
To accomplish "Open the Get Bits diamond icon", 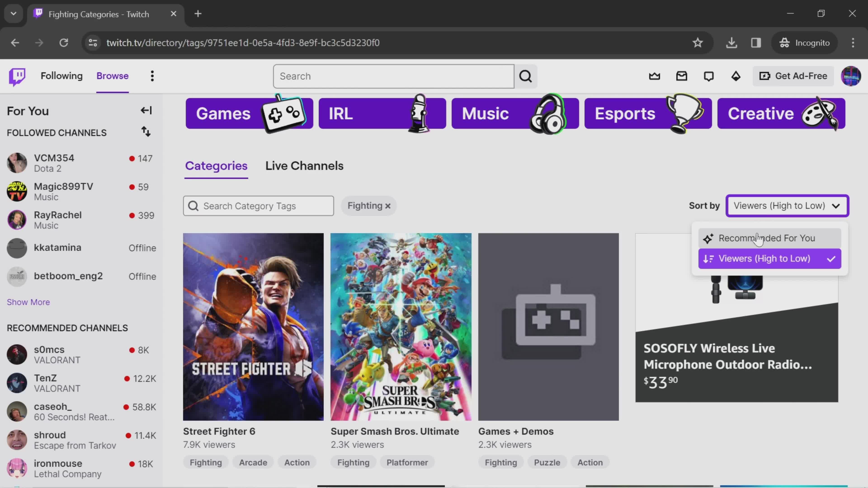I will (736, 76).
